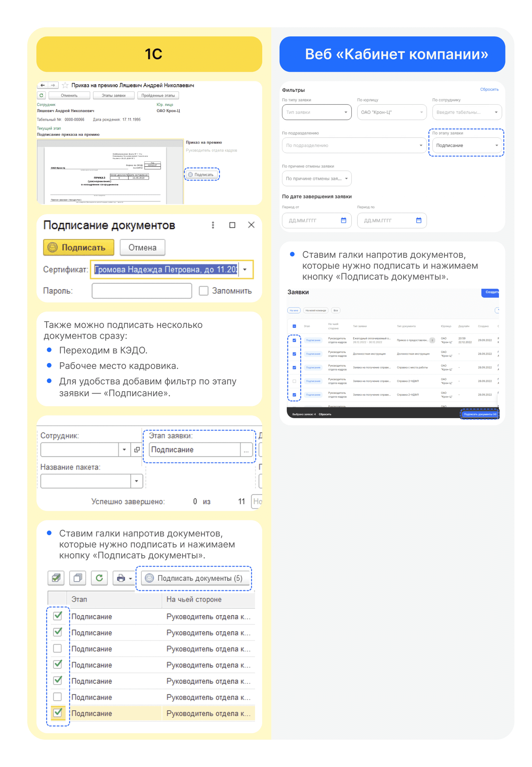Uncheck the second Подписание row checkbox in 1C

coord(58,632)
